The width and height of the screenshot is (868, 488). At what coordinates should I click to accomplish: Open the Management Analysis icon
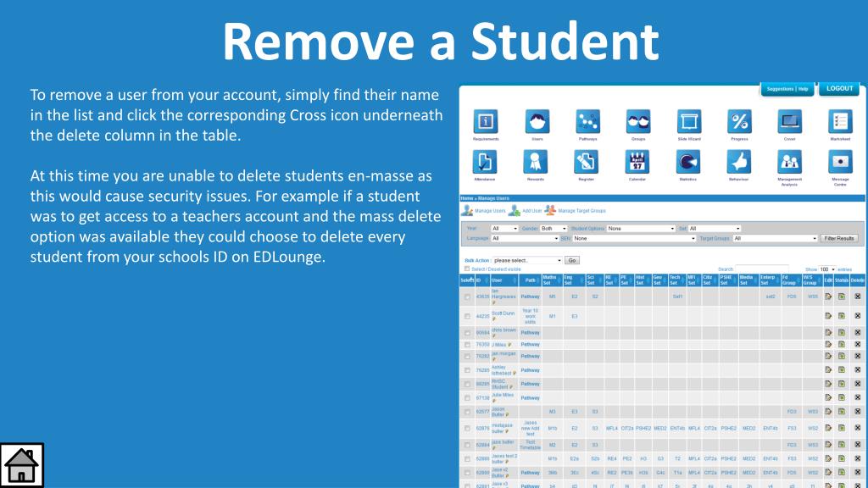(789, 162)
